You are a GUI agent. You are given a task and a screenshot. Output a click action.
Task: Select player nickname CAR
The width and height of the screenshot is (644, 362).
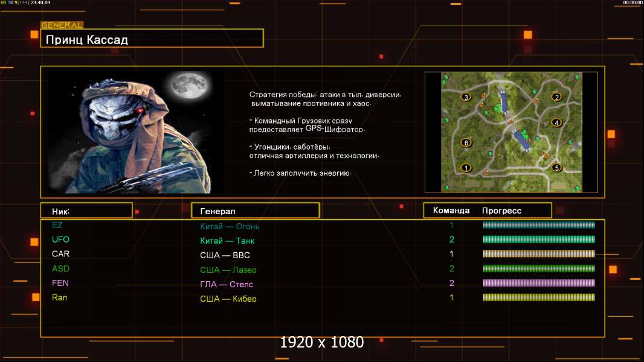pyautogui.click(x=60, y=254)
